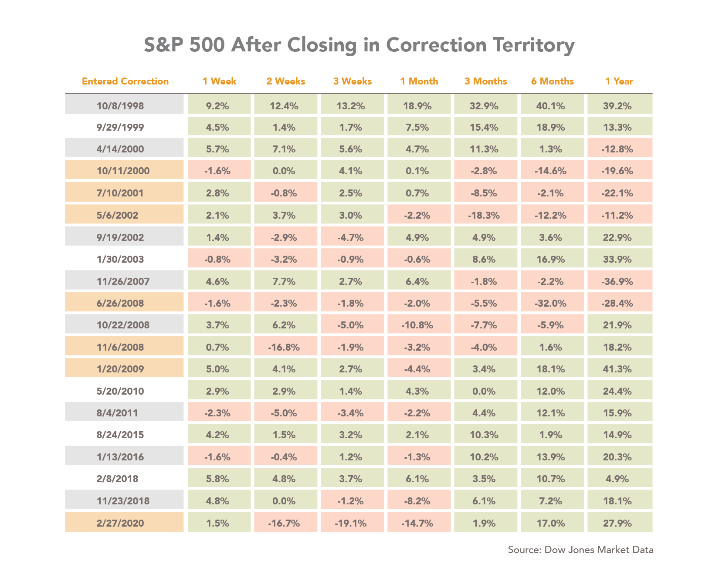Image resolution: width=719 pixels, height=588 pixels.
Task: Click the 40.1% six-month return cell
Action: click(x=552, y=106)
